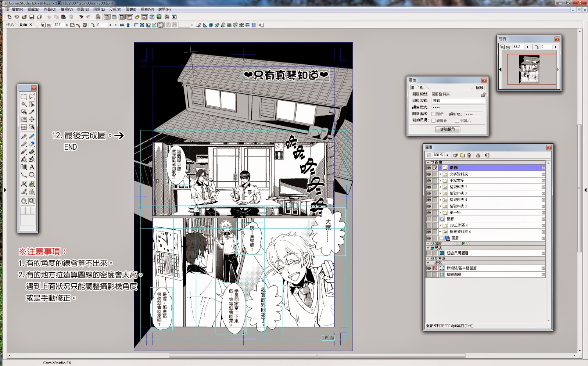The height and width of the screenshot is (366, 588).
Task: Select the pen tool in tool palette
Action: pyautogui.click(x=24, y=136)
